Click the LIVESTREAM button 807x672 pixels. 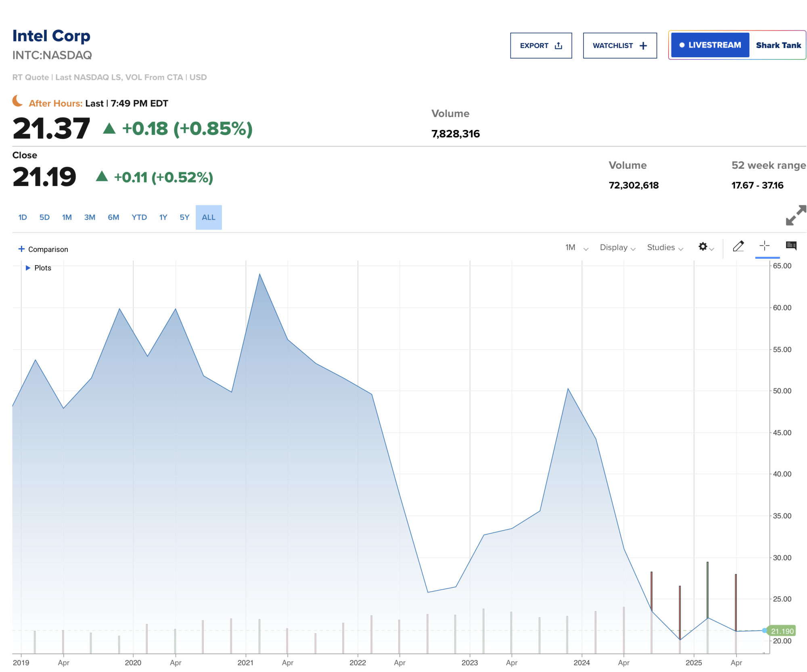click(710, 45)
